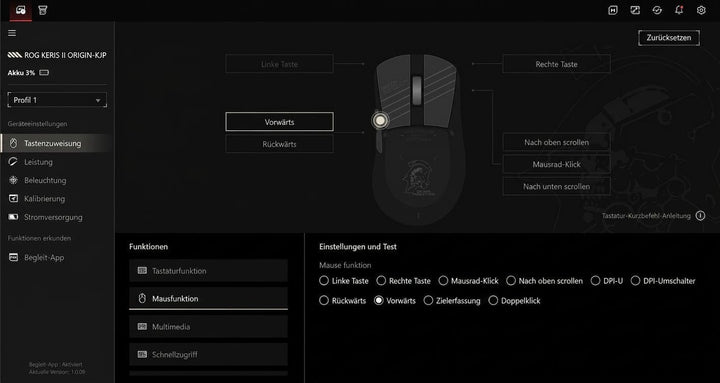The height and width of the screenshot is (383, 720).
Task: Click the Aktuelle Version 1.0.09 text
Action: (57, 372)
